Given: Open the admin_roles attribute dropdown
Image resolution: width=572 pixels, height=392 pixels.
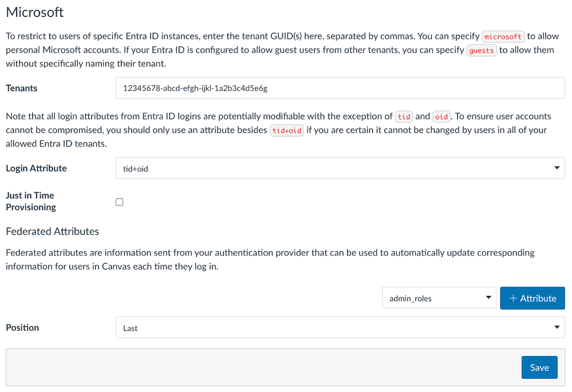Looking at the screenshot, I should 439,298.
